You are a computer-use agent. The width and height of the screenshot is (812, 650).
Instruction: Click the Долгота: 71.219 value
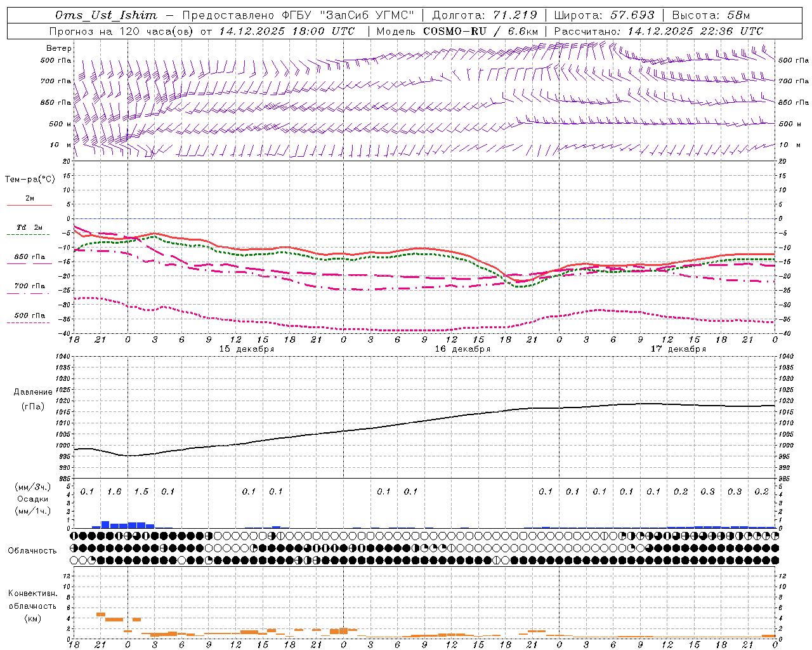click(485, 15)
